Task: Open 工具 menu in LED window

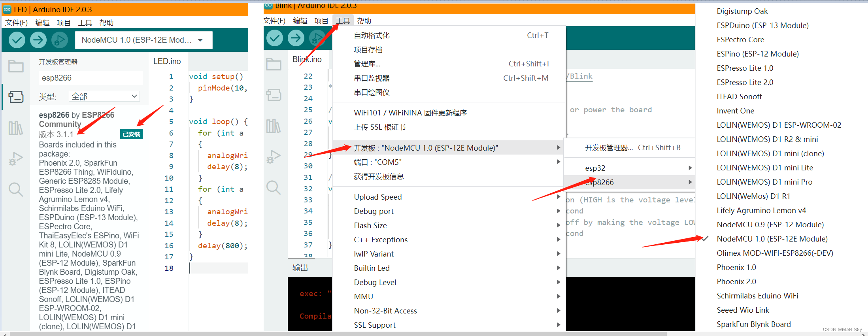Action: pos(85,23)
